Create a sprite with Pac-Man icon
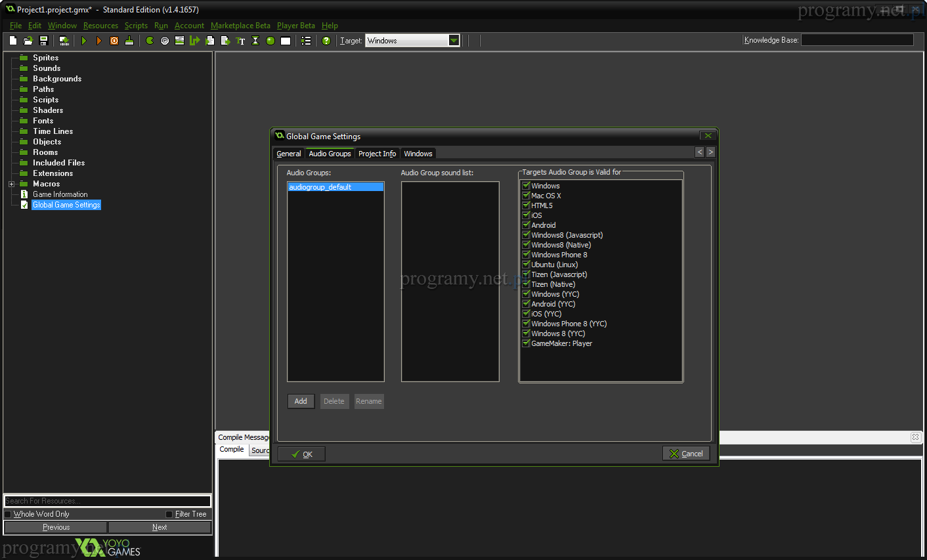This screenshot has height=560, width=927. pos(150,41)
